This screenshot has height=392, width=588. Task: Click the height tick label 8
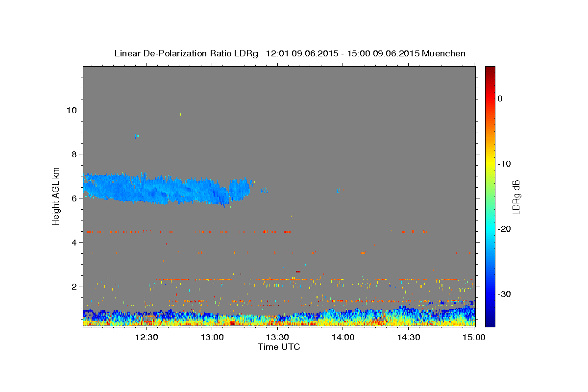pyautogui.click(x=74, y=154)
